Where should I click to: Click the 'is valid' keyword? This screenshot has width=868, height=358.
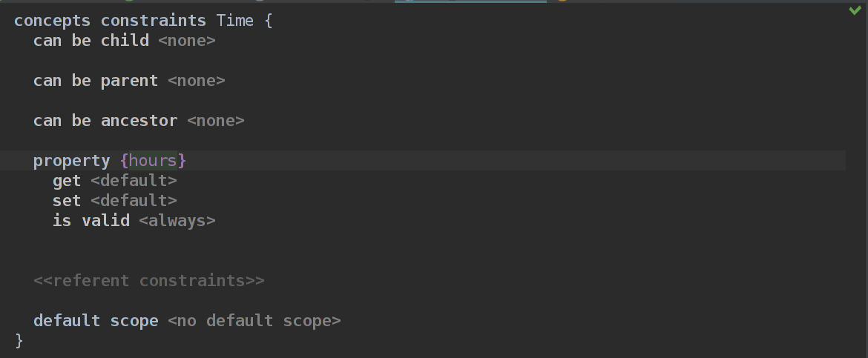click(x=91, y=221)
